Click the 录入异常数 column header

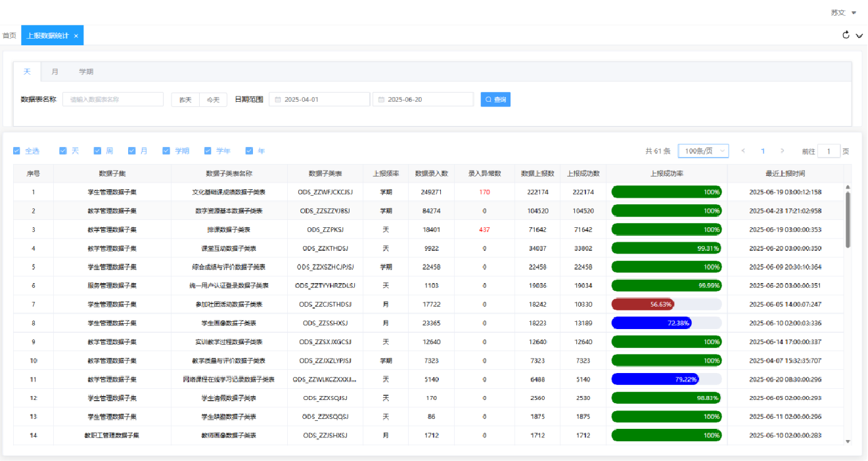(x=484, y=173)
